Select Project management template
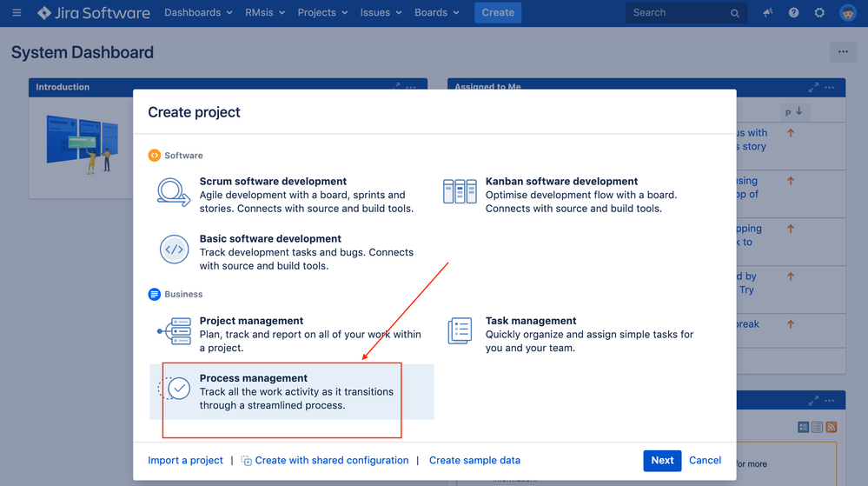This screenshot has width=868, height=486. point(292,334)
